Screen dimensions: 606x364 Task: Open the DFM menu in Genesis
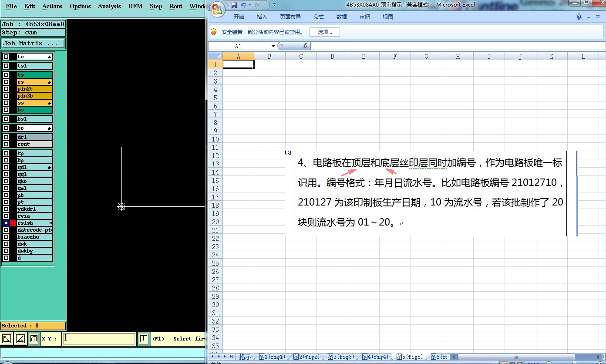[x=135, y=6]
